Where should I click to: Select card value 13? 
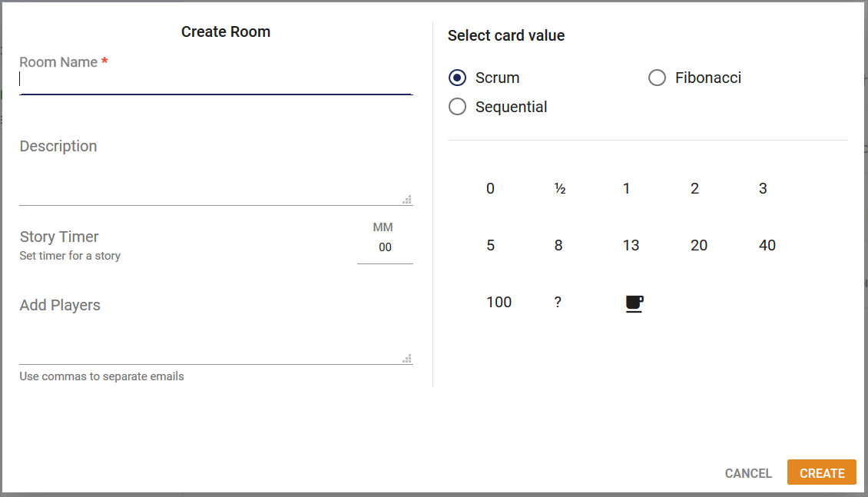click(631, 245)
